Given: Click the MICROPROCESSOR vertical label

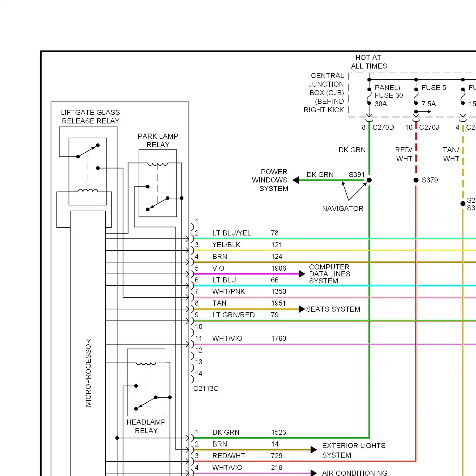Looking at the screenshot, I should point(88,373).
